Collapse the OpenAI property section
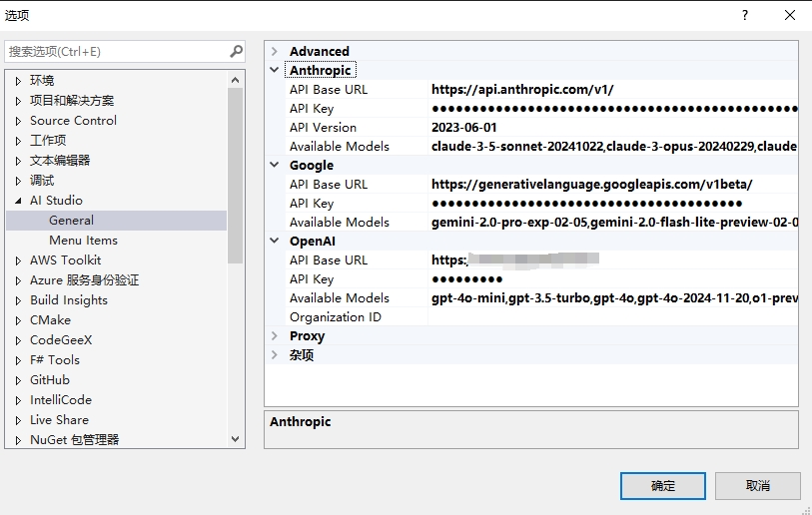The width and height of the screenshot is (812, 515). click(x=275, y=242)
